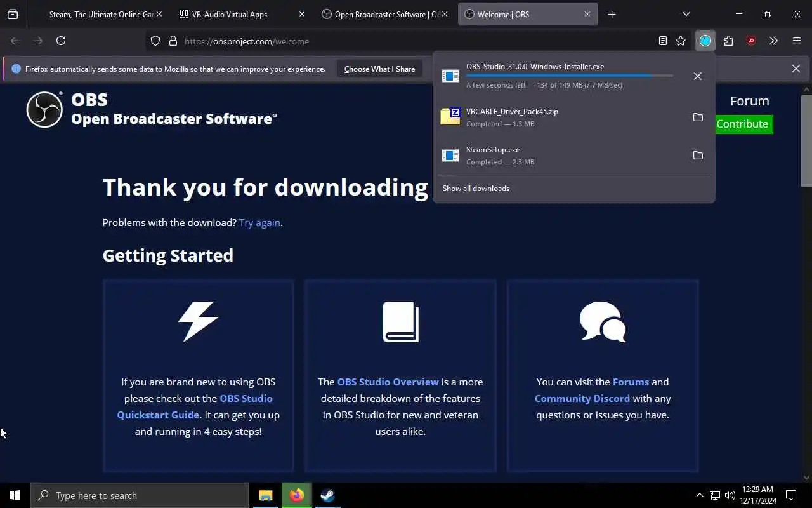The image size is (812, 508).
Task: Click the book overview icon
Action: [x=400, y=322]
